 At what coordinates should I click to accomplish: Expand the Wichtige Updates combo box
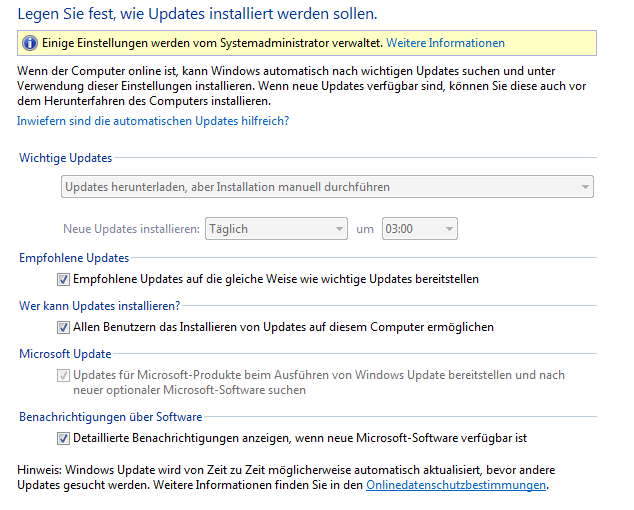(327, 186)
